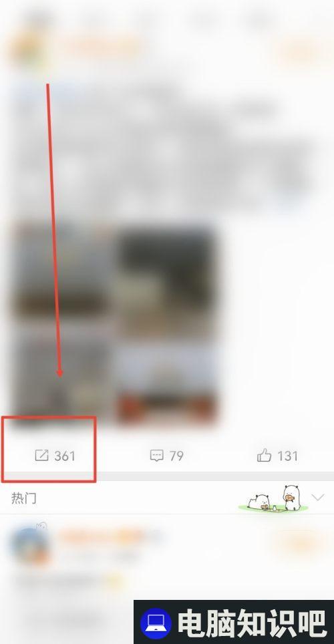Click the blurred post text body

pyautogui.click(x=164, y=148)
